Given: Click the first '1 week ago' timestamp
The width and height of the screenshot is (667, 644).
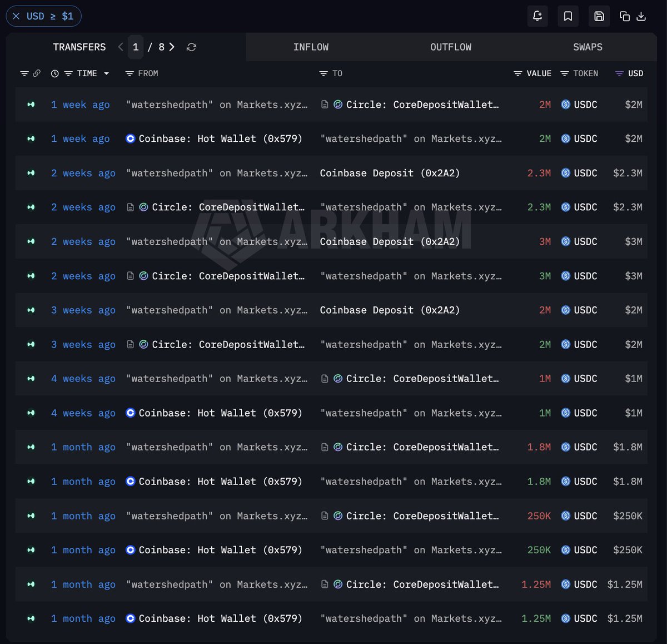Looking at the screenshot, I should coord(81,105).
